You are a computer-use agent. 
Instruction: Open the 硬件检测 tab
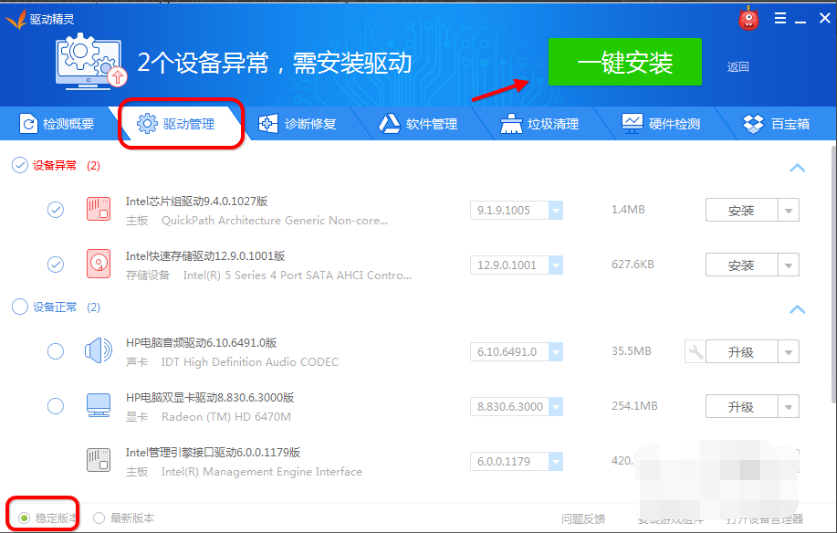click(661, 124)
